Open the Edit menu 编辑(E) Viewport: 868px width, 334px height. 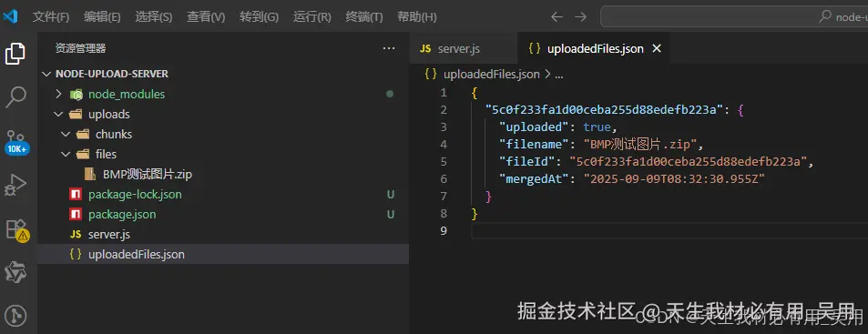(x=102, y=17)
